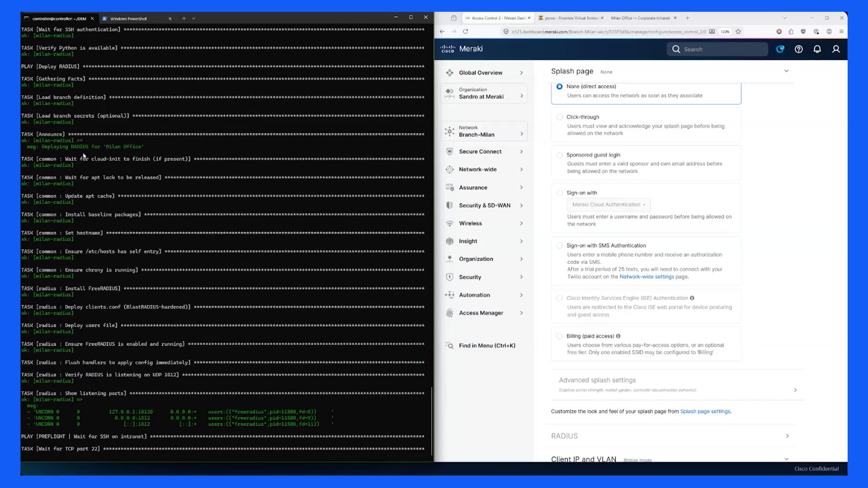Expand the Global Overview menu arrow
The height and width of the screenshot is (488, 868).
pyautogui.click(x=521, y=73)
